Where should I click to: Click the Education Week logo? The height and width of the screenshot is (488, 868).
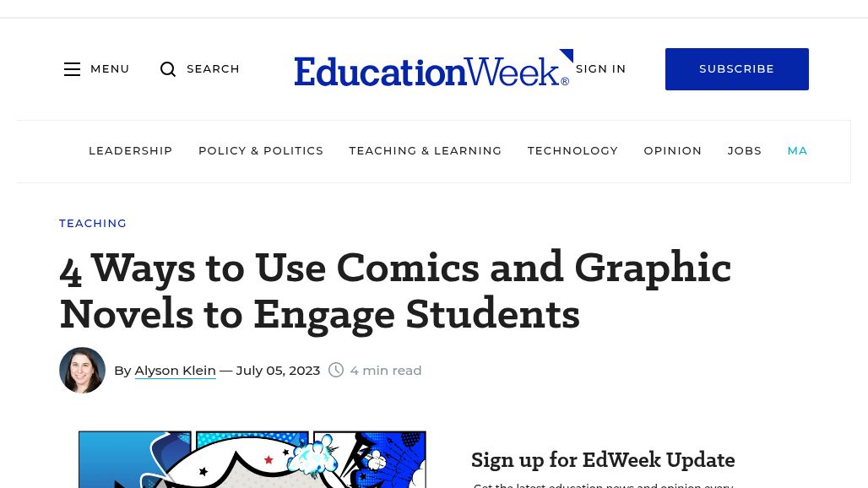click(432, 69)
